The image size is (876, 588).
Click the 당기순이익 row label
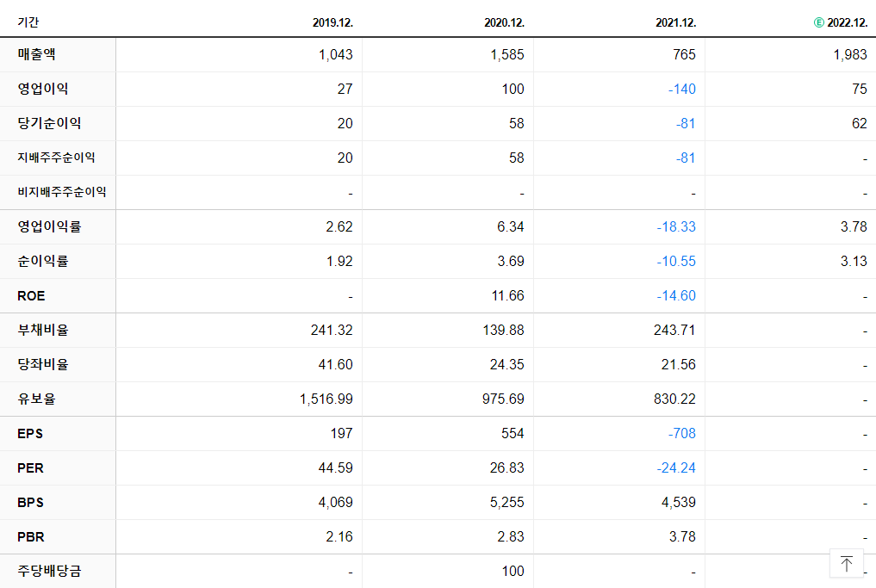49,123
